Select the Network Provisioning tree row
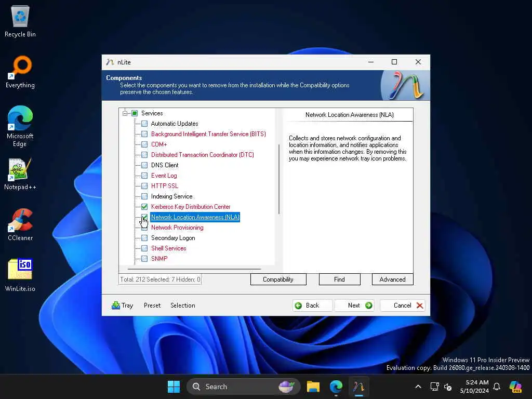The height and width of the screenshot is (399, 532). pyautogui.click(x=177, y=228)
